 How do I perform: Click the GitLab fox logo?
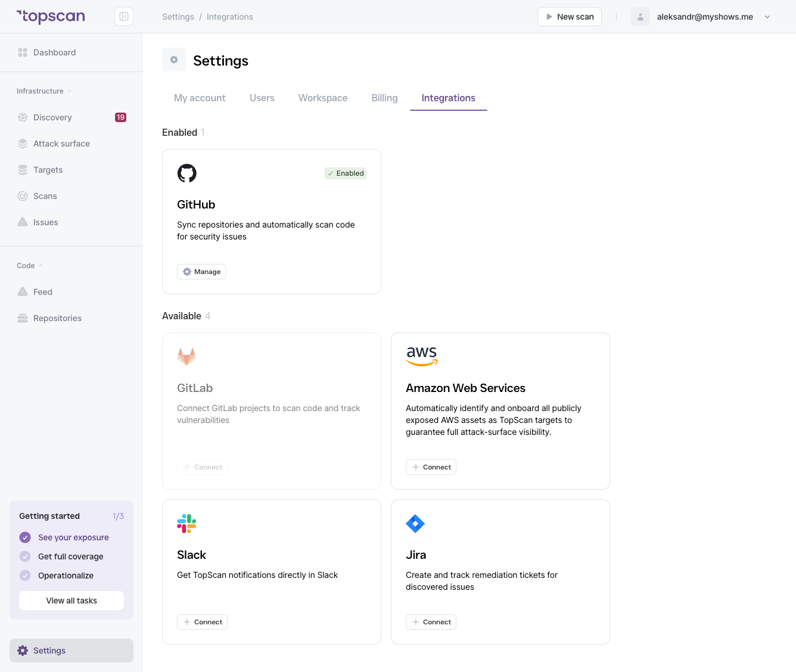[x=186, y=357]
